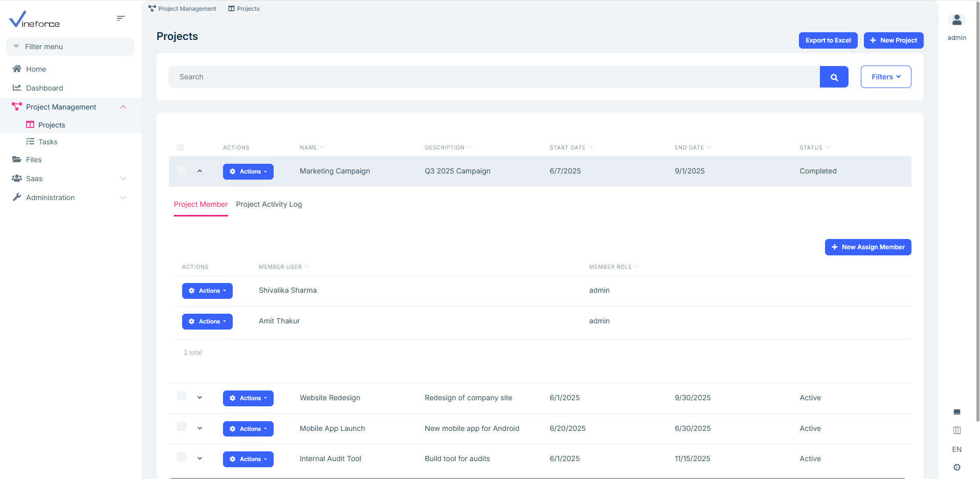This screenshot has height=479, width=980.
Task: Click the Export to Excel button
Action: coord(828,40)
